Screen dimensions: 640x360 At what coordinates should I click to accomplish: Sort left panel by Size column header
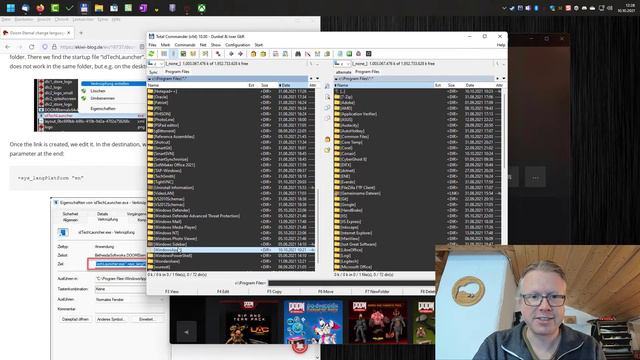pos(269,85)
